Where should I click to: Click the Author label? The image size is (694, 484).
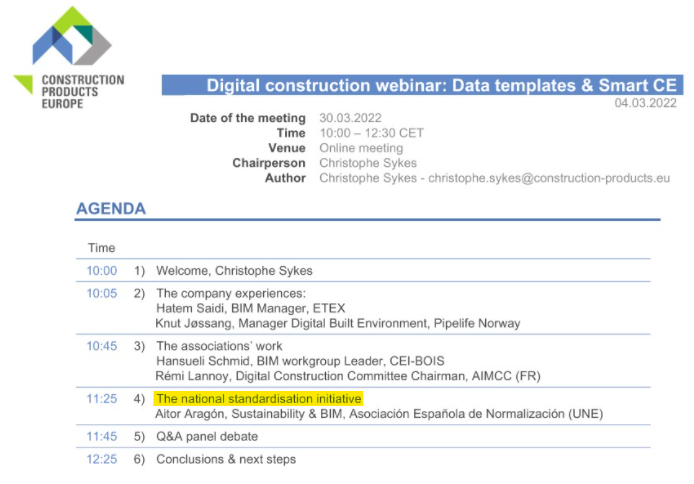click(x=285, y=178)
